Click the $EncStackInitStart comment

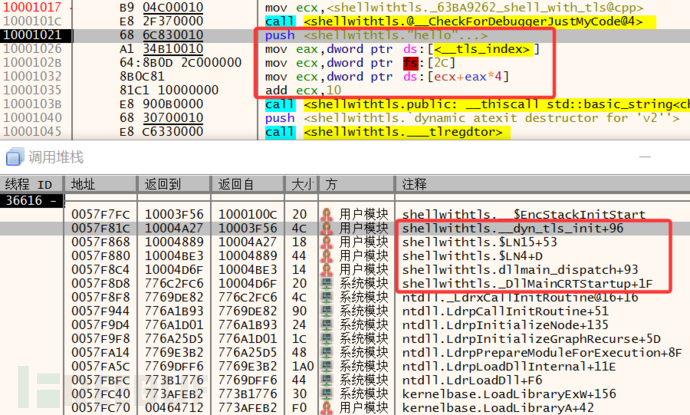pyautogui.click(x=524, y=214)
